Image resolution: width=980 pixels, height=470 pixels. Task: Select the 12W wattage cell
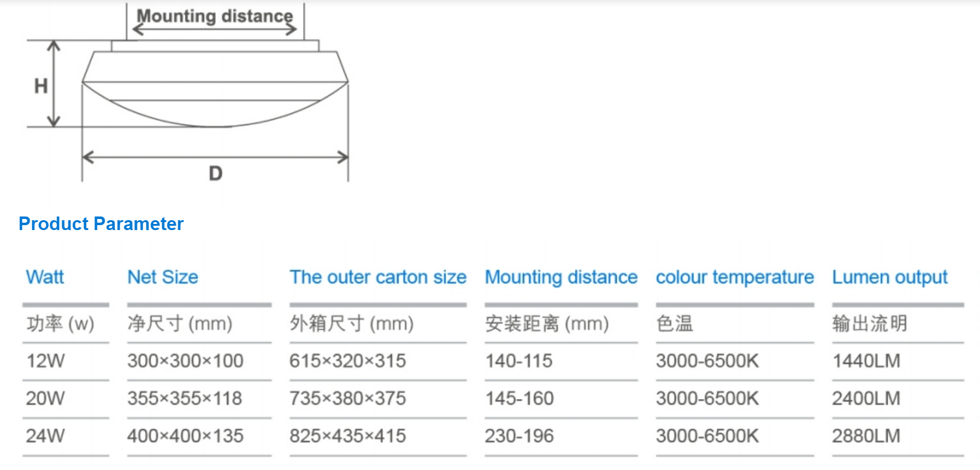(45, 361)
